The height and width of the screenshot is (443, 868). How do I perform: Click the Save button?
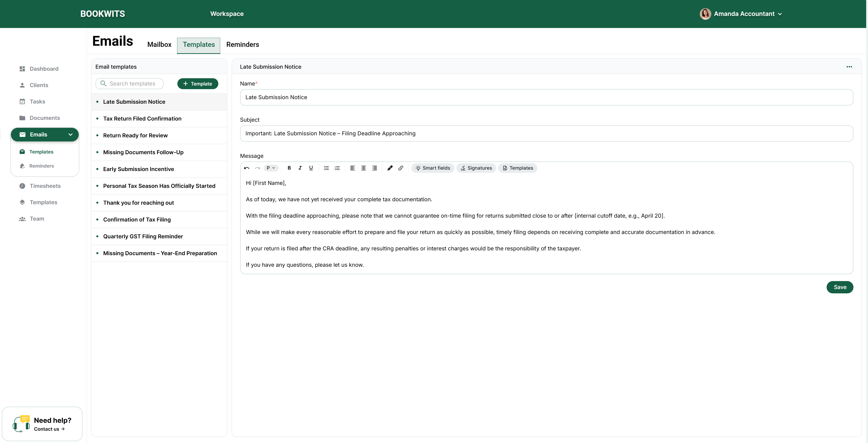(x=839, y=287)
